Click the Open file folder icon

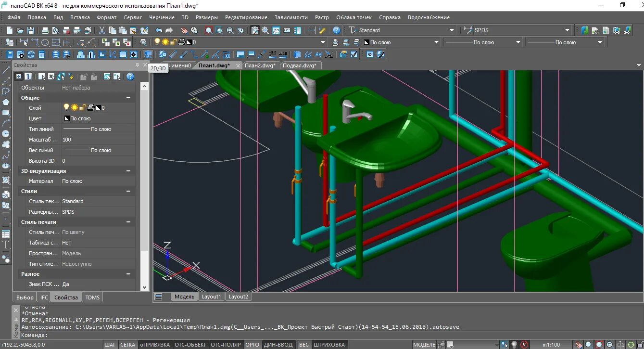pyautogui.click(x=20, y=30)
